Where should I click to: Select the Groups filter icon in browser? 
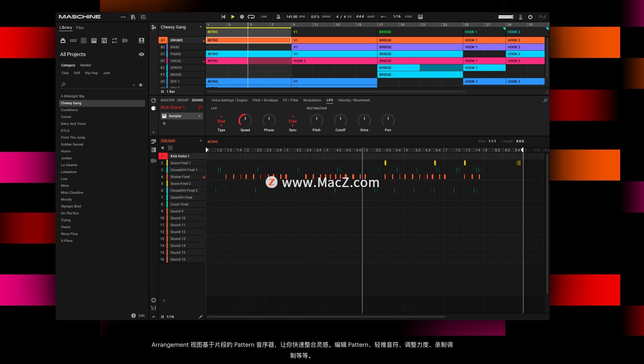tap(73, 41)
